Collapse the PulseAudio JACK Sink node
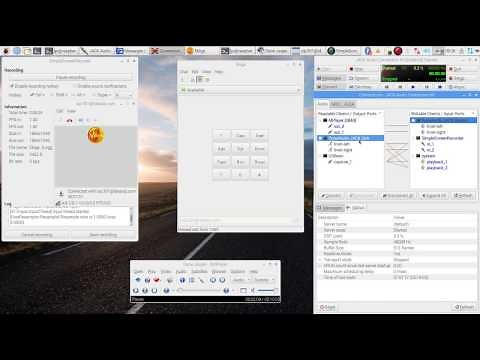480x360 pixels. click(321, 138)
